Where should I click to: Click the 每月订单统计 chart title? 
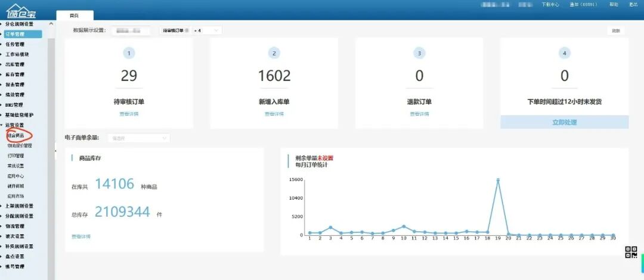(311, 164)
